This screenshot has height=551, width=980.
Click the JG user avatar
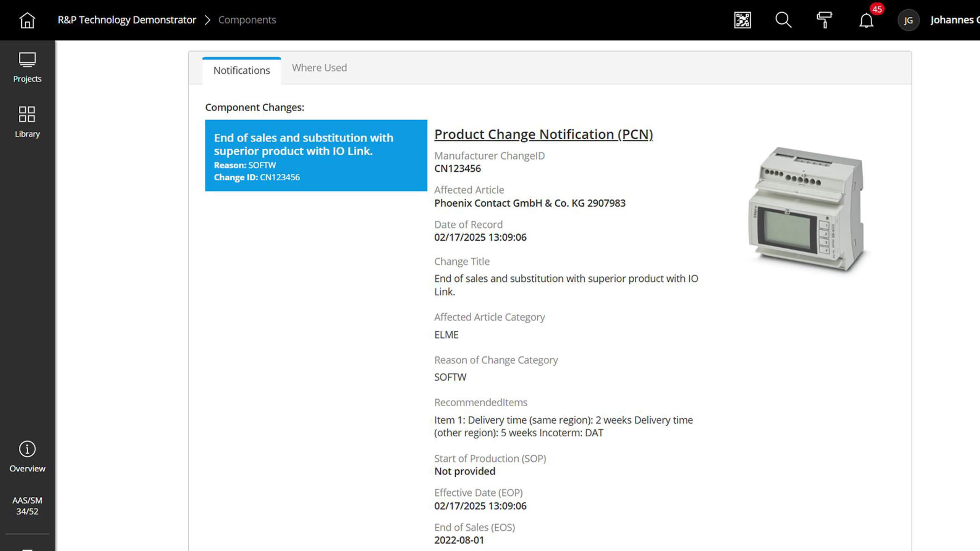click(x=908, y=20)
